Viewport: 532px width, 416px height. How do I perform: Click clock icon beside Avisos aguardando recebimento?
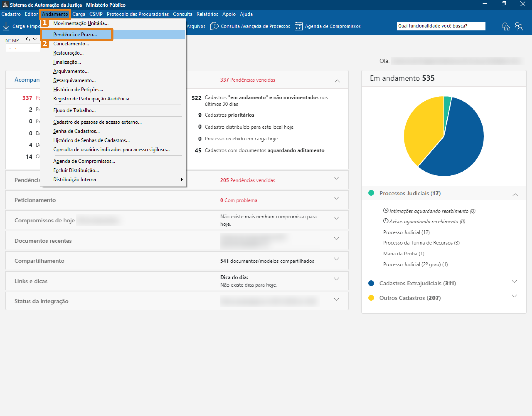pos(386,221)
